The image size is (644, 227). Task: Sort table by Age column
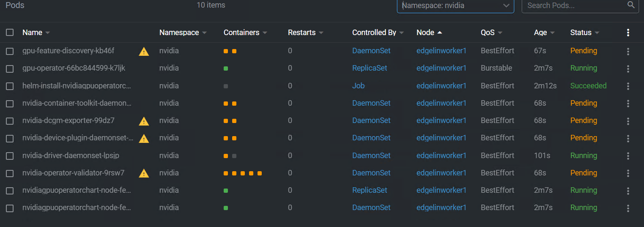tap(544, 33)
